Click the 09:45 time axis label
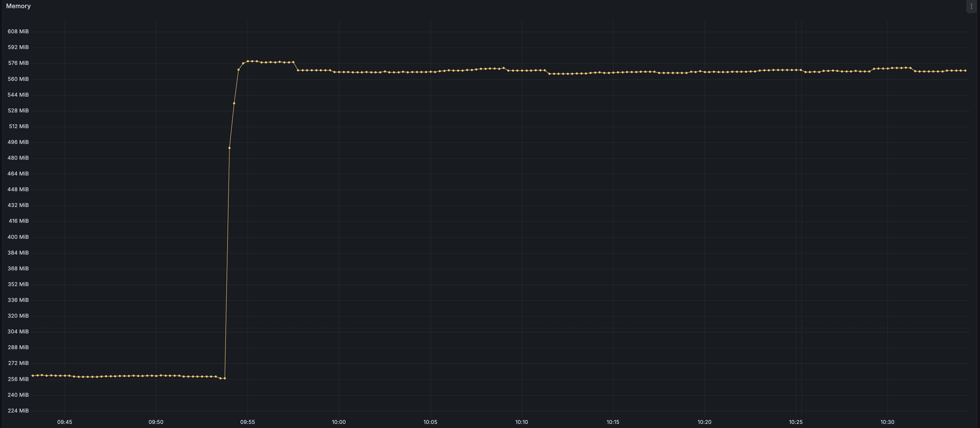Image resolution: width=980 pixels, height=428 pixels. point(65,422)
